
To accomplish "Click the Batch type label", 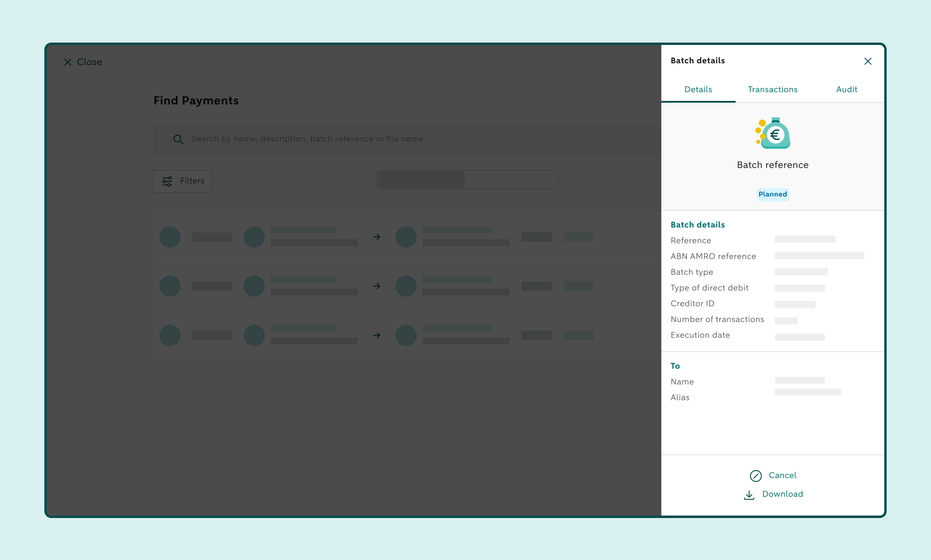I will 692,272.
